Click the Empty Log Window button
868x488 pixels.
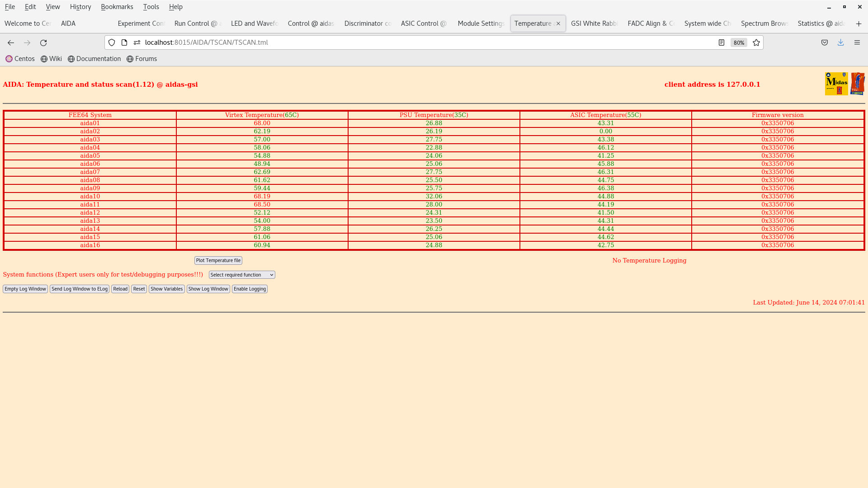pos(25,289)
